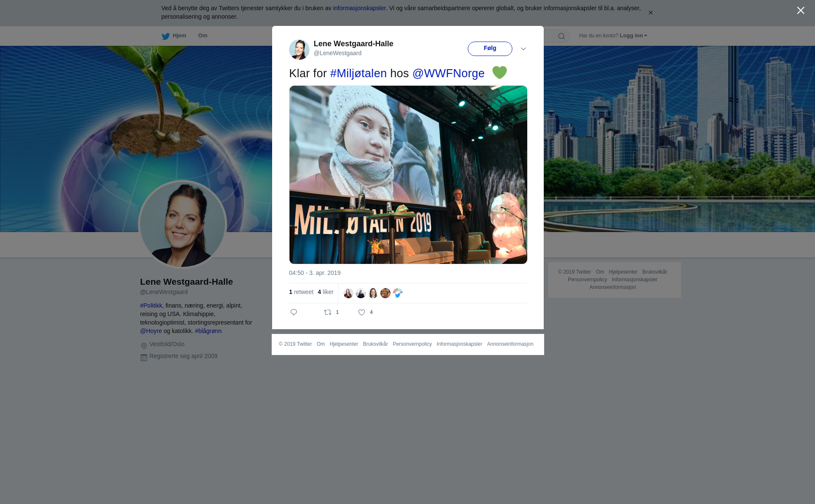Open fourth liker avatar

(385, 293)
